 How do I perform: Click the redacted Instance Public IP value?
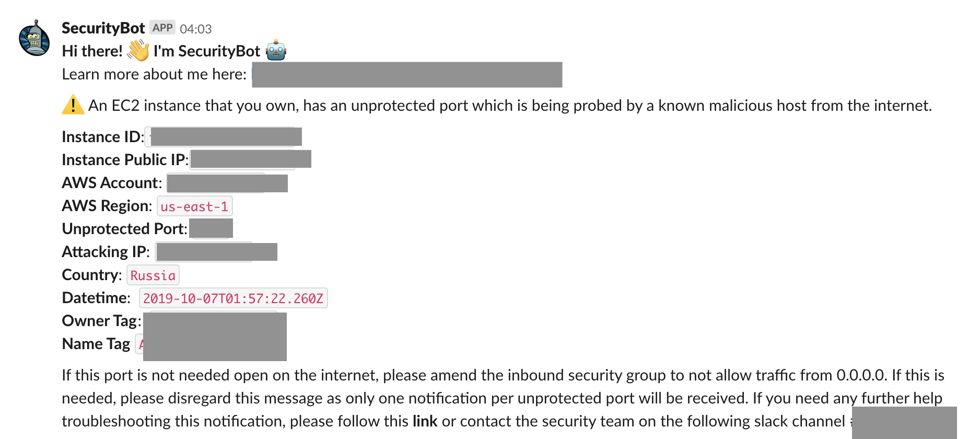point(251,159)
